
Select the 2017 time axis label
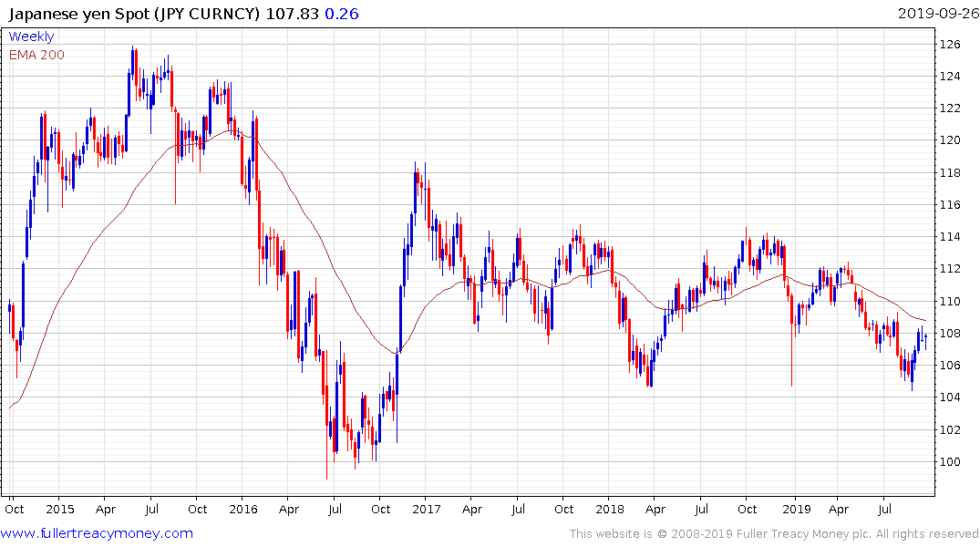427,509
